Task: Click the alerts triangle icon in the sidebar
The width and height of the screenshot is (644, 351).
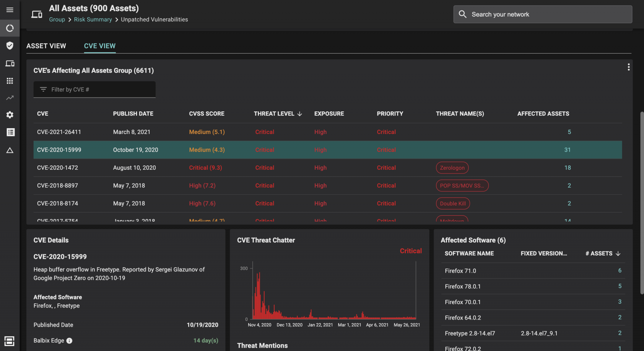Action: click(10, 150)
